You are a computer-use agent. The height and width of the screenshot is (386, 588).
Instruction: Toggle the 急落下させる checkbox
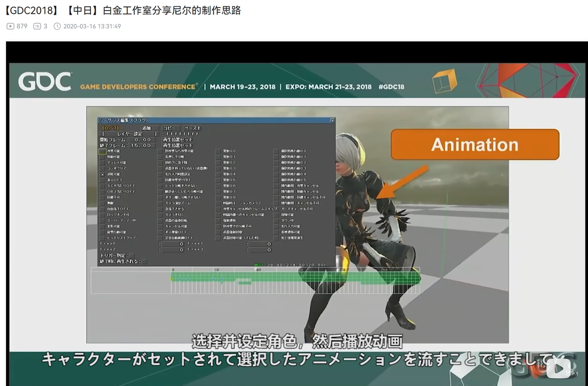[160, 209]
